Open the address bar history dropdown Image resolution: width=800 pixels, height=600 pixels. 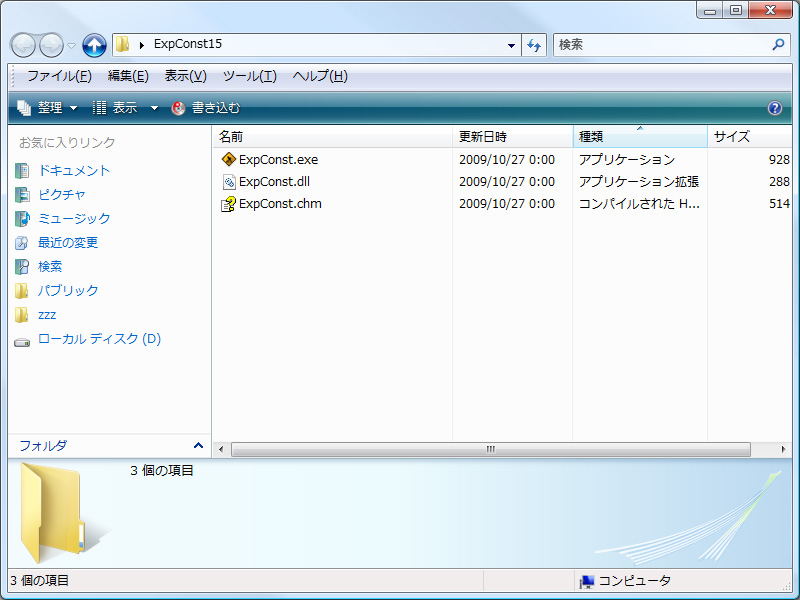click(x=511, y=45)
